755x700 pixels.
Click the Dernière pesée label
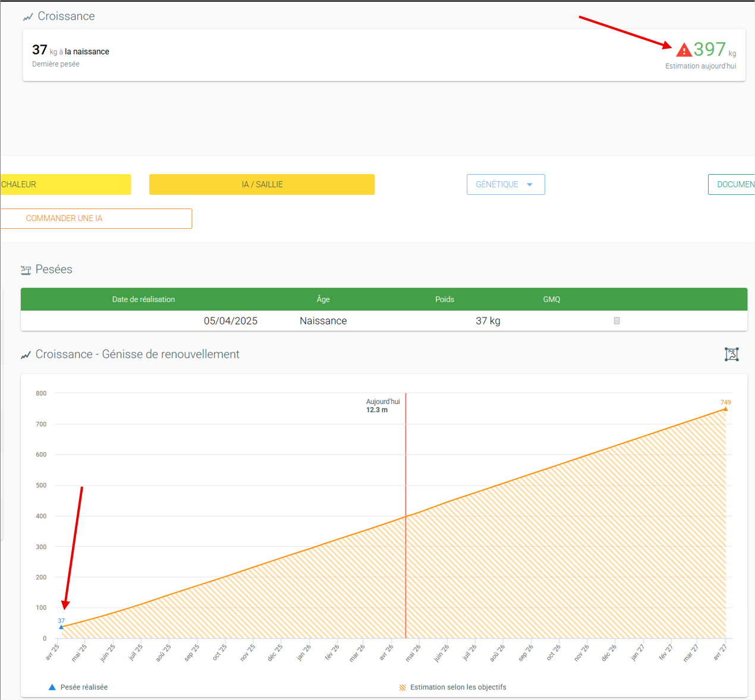pyautogui.click(x=56, y=64)
